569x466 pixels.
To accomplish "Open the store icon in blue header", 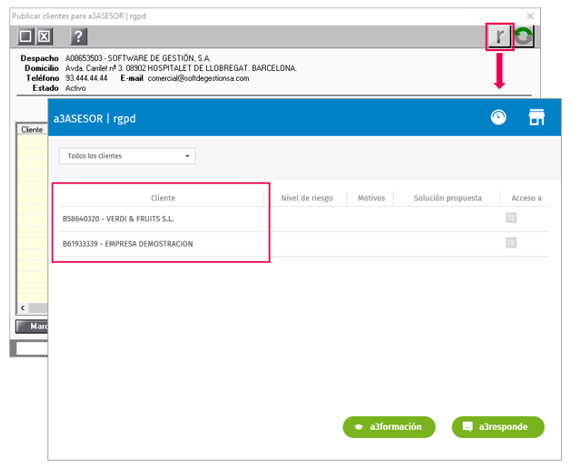I will (x=537, y=117).
